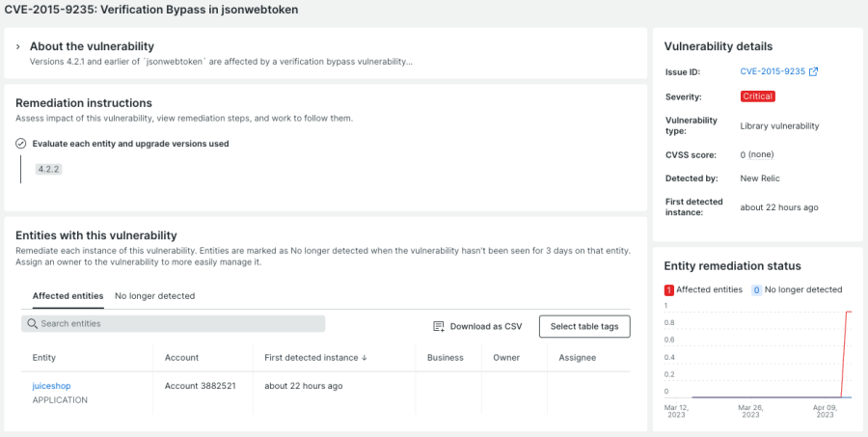Expand the About the vulnerability section
Viewport: 868px width, 437px height.
19,46
